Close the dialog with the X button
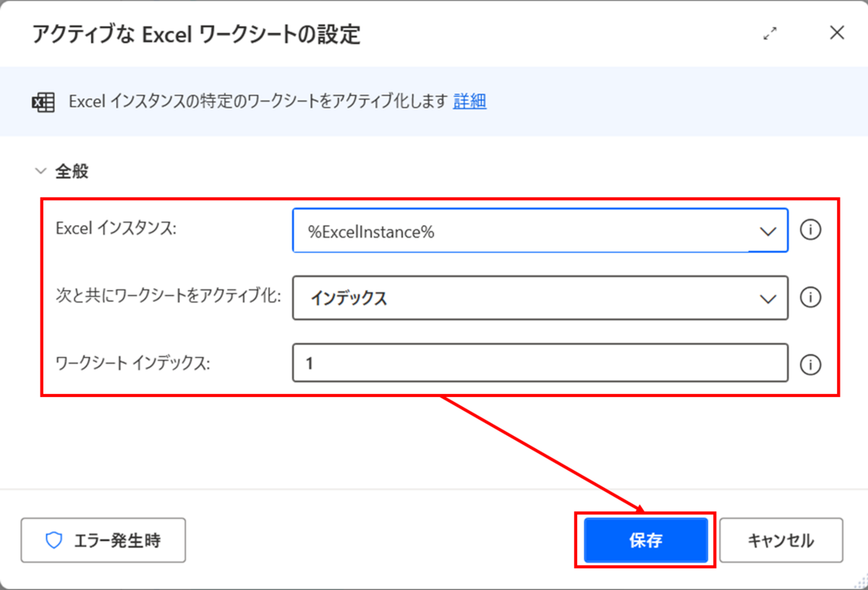Screen dimensions: 868x590 (x=837, y=33)
